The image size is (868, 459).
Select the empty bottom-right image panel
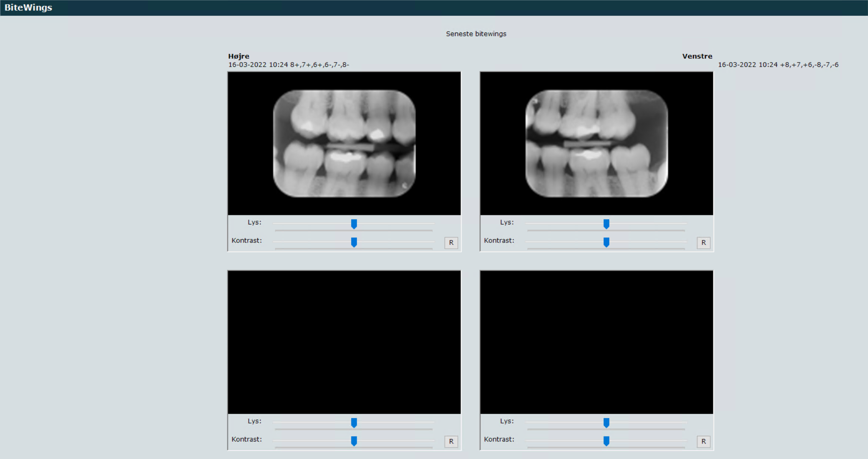pyautogui.click(x=596, y=342)
